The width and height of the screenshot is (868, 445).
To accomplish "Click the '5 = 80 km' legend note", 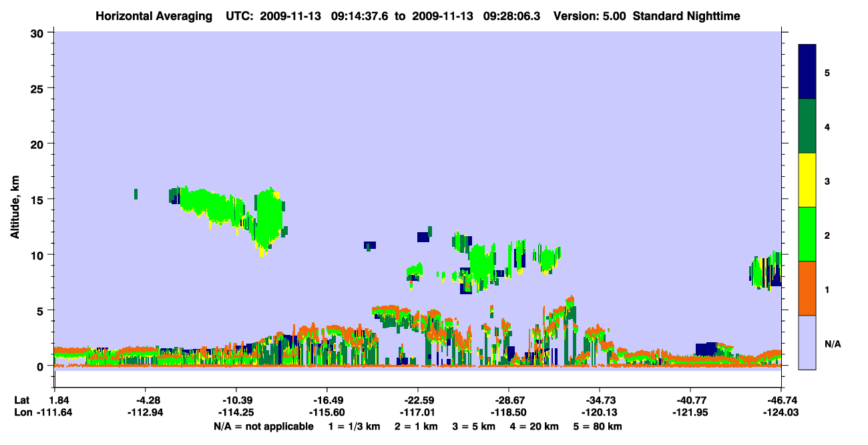I will click(x=597, y=426).
